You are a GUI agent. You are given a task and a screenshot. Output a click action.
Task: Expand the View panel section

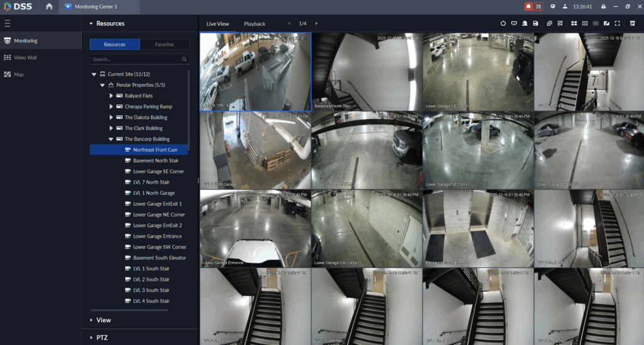103,320
